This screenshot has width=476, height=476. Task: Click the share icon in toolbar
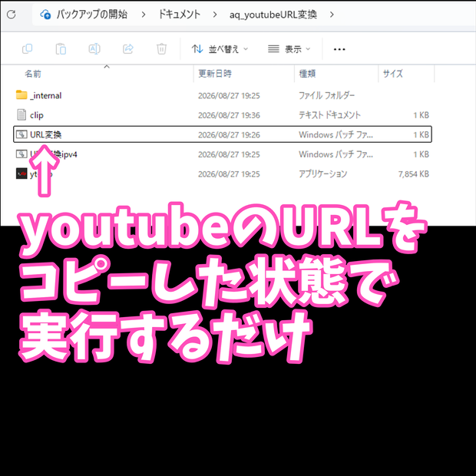pos(127,48)
